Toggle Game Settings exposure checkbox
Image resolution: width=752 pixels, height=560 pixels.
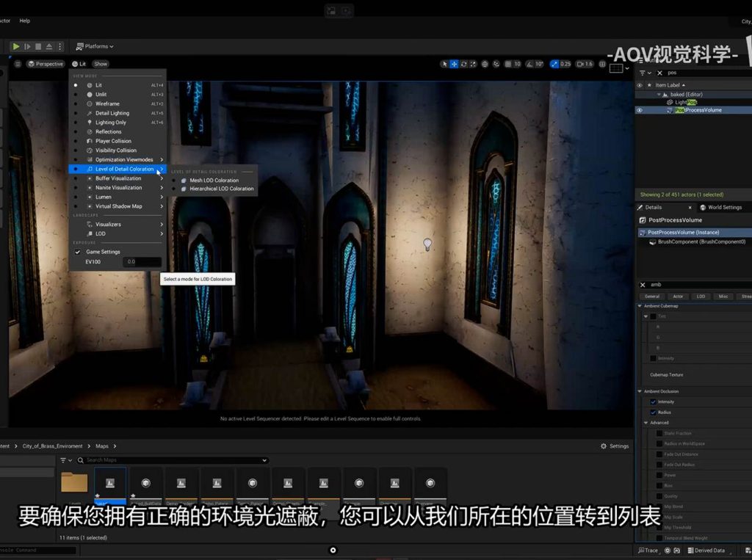pyautogui.click(x=78, y=252)
